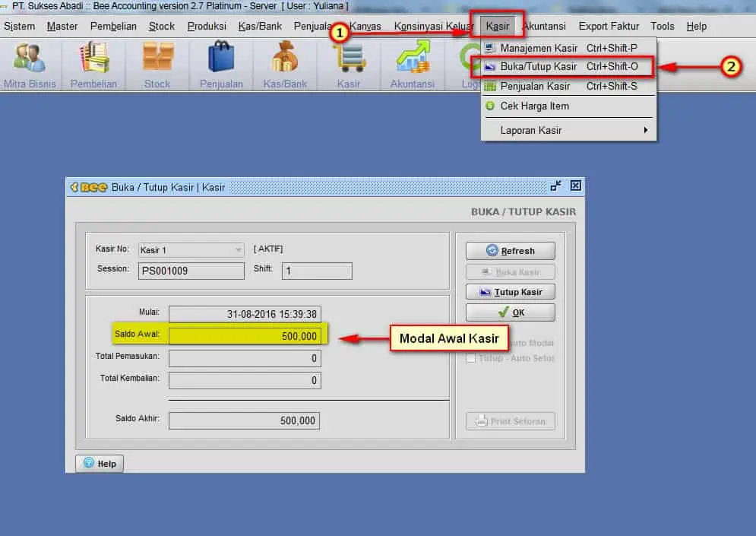Image resolution: width=756 pixels, height=536 pixels.
Task: Click the Total Pemasukan field
Action: [245, 358]
